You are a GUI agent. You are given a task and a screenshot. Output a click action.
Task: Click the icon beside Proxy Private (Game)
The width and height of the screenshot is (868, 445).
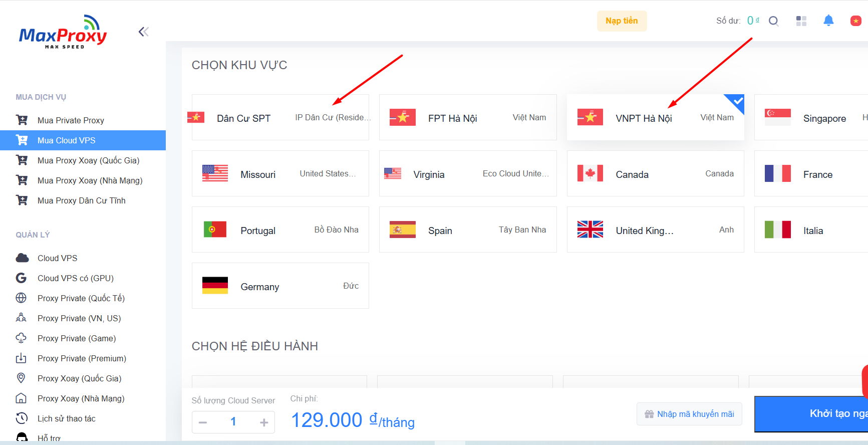point(21,338)
